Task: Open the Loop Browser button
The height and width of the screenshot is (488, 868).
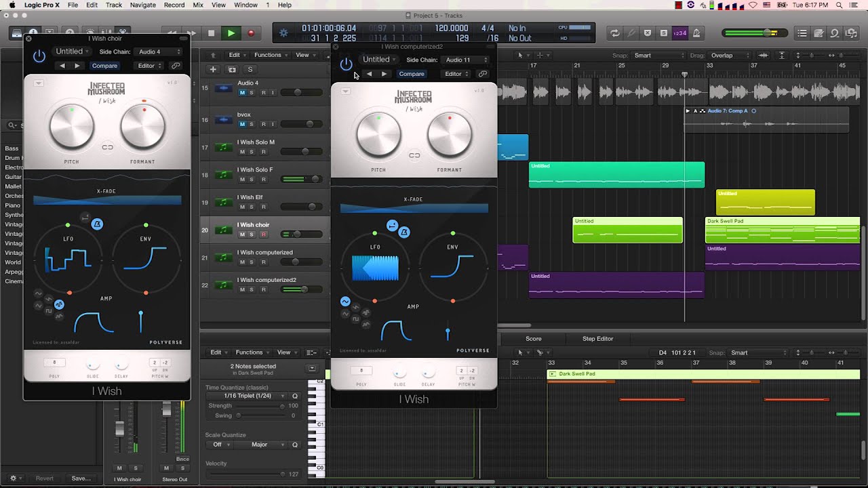Action: 835,33
